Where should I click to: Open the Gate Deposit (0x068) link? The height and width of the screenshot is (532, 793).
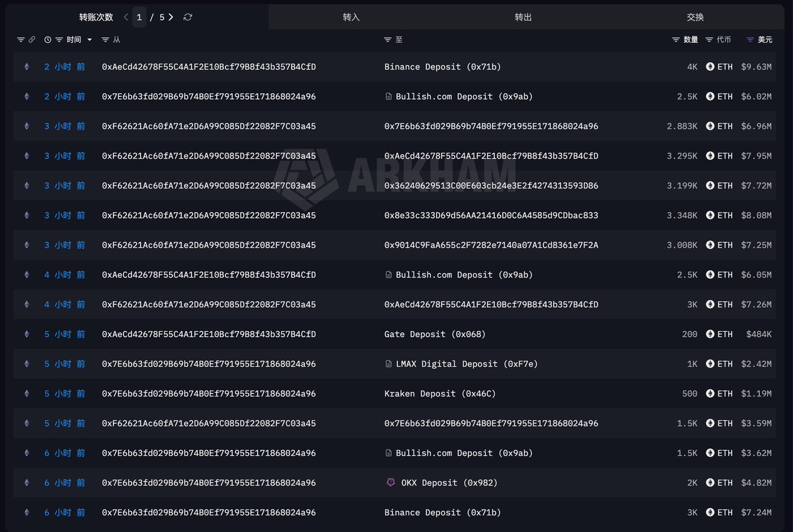click(435, 334)
